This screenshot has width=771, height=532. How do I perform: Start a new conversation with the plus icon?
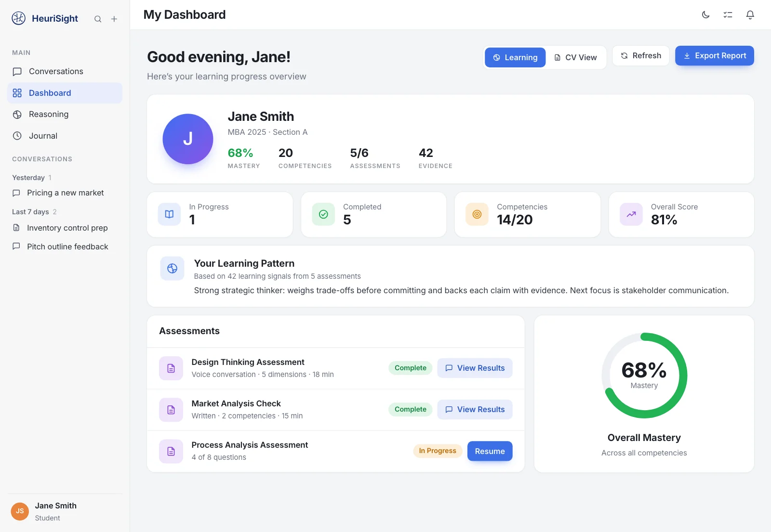(114, 19)
